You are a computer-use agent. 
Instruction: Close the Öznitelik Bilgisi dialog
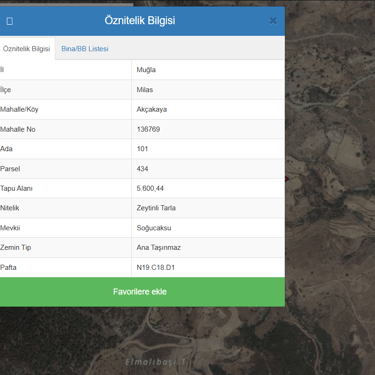[273, 21]
